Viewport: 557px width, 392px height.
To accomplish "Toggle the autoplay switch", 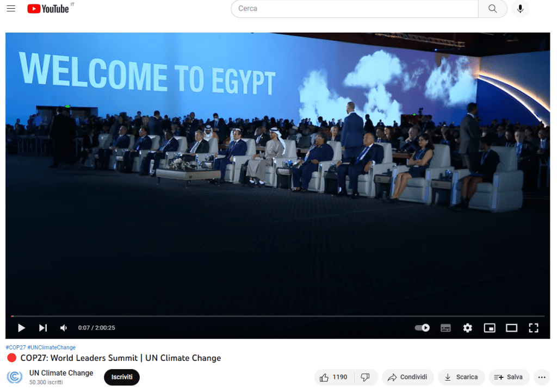I will (x=422, y=328).
